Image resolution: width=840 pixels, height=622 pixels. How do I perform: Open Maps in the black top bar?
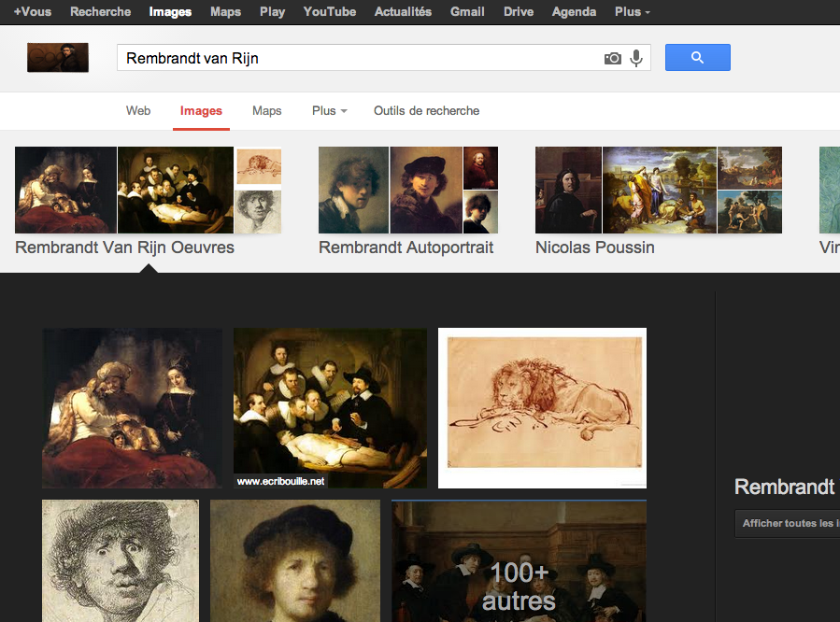[x=225, y=12]
